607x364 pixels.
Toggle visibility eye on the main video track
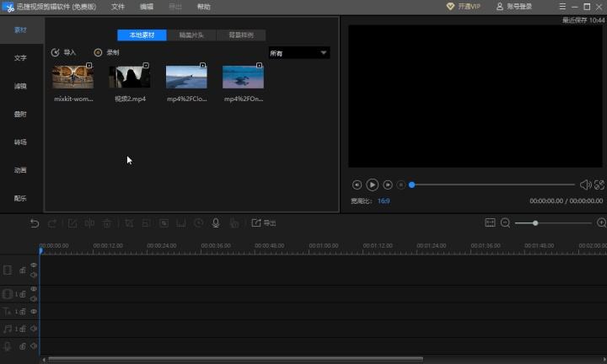34,265
